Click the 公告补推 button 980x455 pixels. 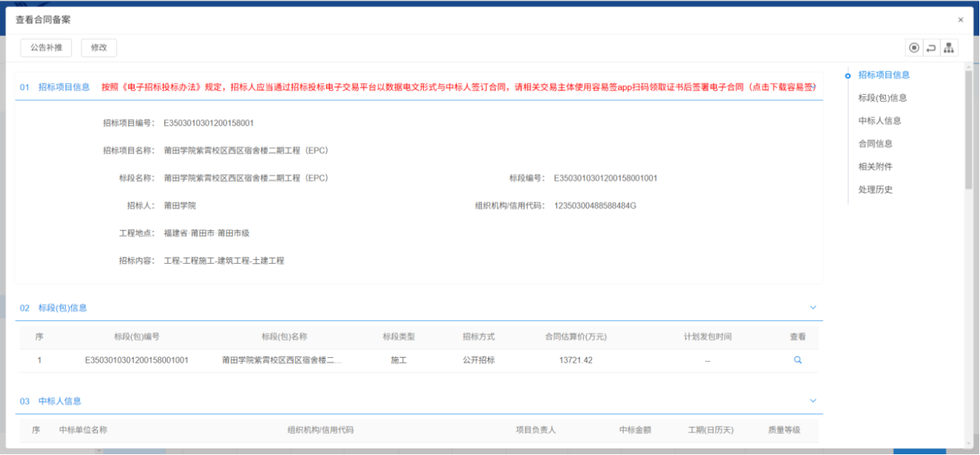pos(46,48)
